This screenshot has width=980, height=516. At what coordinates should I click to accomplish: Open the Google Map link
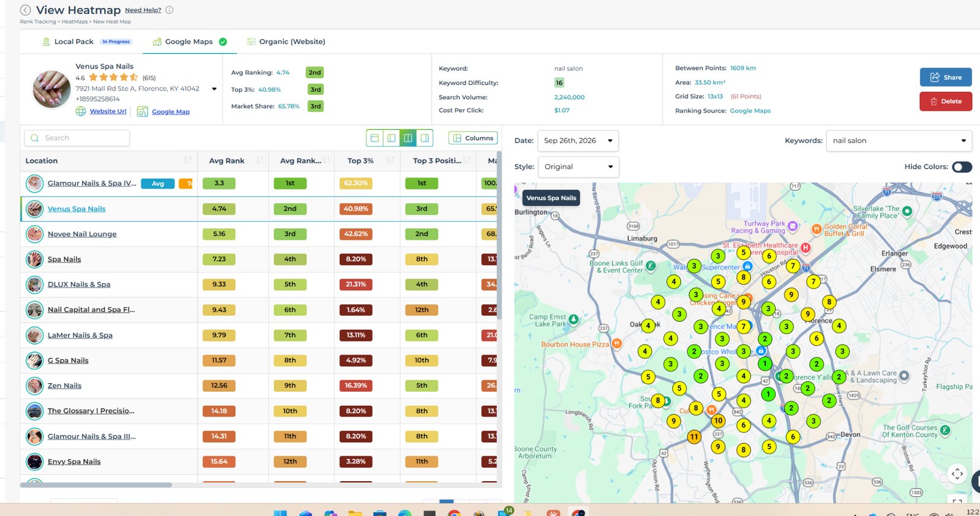point(171,111)
